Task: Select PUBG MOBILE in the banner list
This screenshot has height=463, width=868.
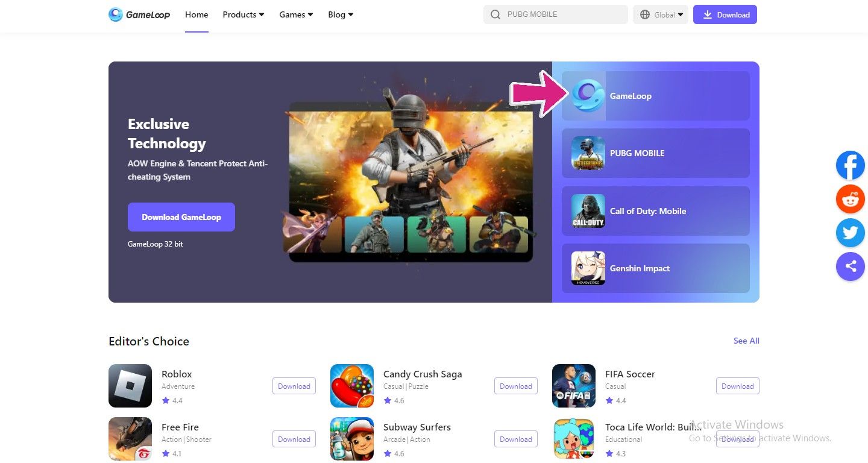Action: 656,153
